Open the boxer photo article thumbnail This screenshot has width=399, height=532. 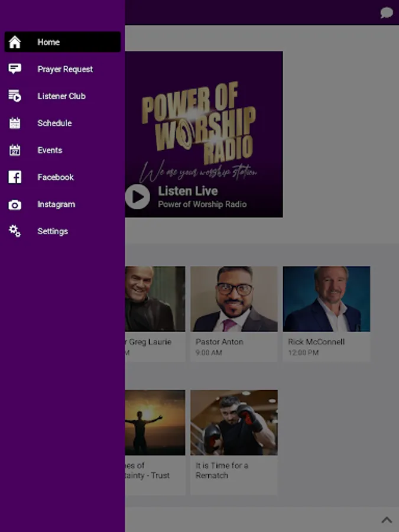(234, 423)
